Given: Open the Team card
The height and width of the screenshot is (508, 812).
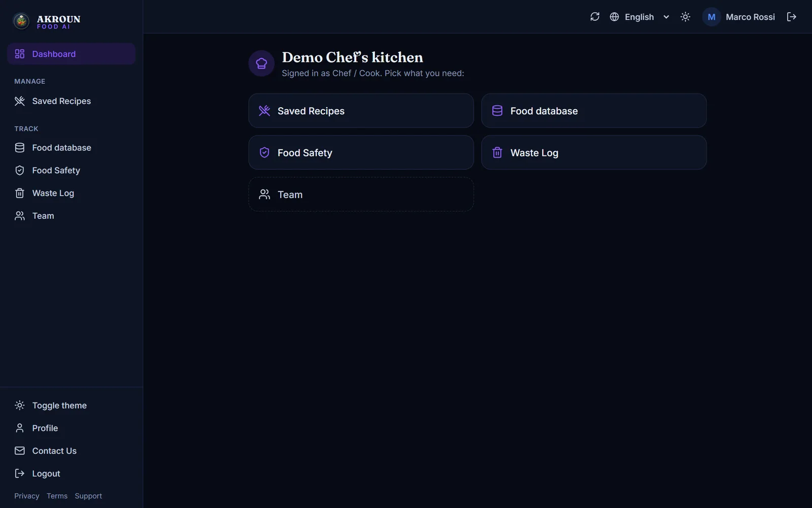Looking at the screenshot, I should click(x=361, y=194).
